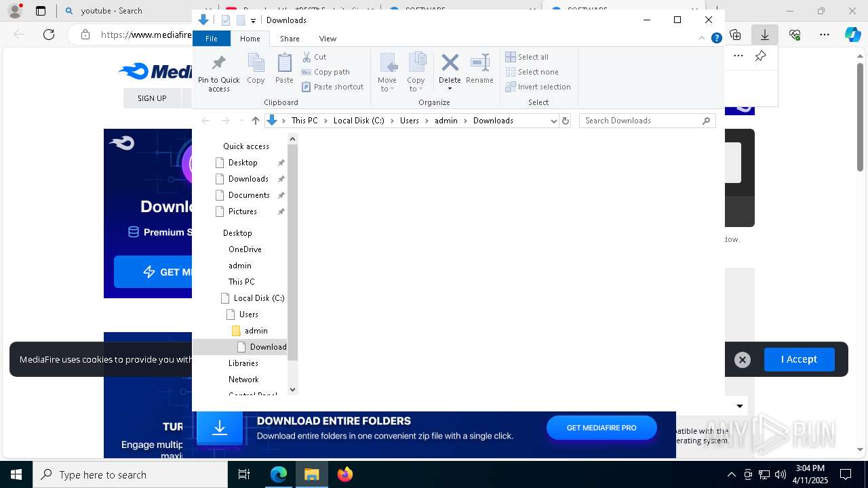
Task: Open Firefox from the taskbar
Action: click(x=345, y=474)
